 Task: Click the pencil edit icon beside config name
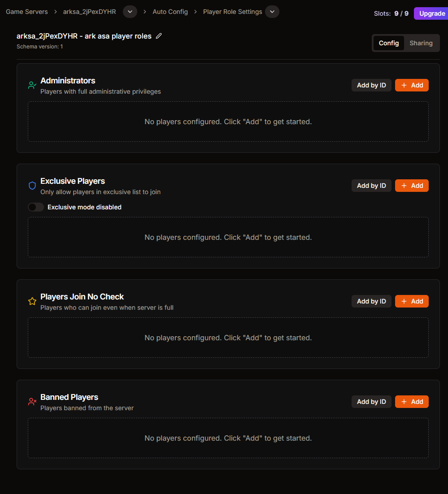(159, 36)
